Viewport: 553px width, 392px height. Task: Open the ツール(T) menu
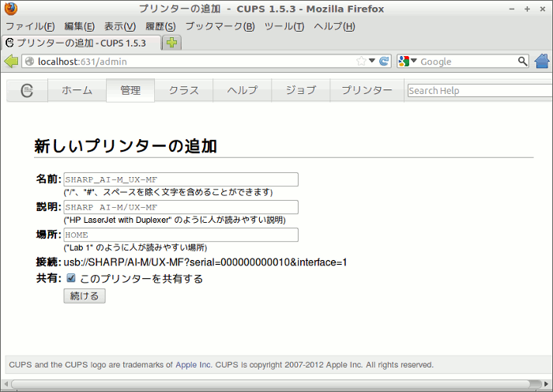[284, 26]
